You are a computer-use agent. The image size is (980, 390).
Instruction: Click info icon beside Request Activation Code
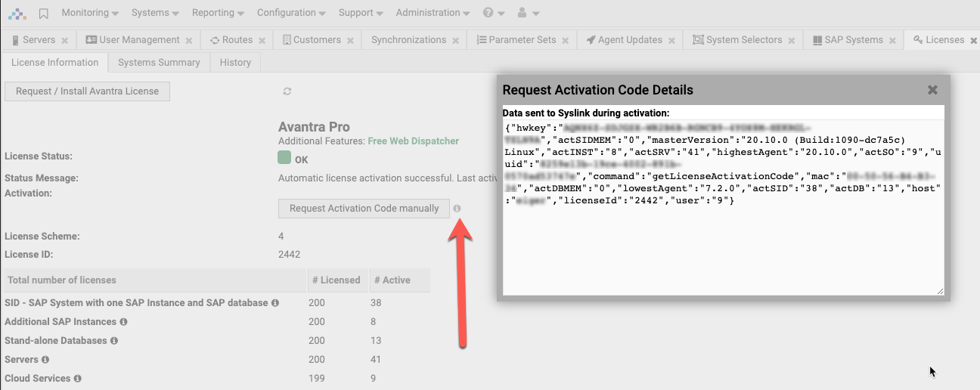457,209
